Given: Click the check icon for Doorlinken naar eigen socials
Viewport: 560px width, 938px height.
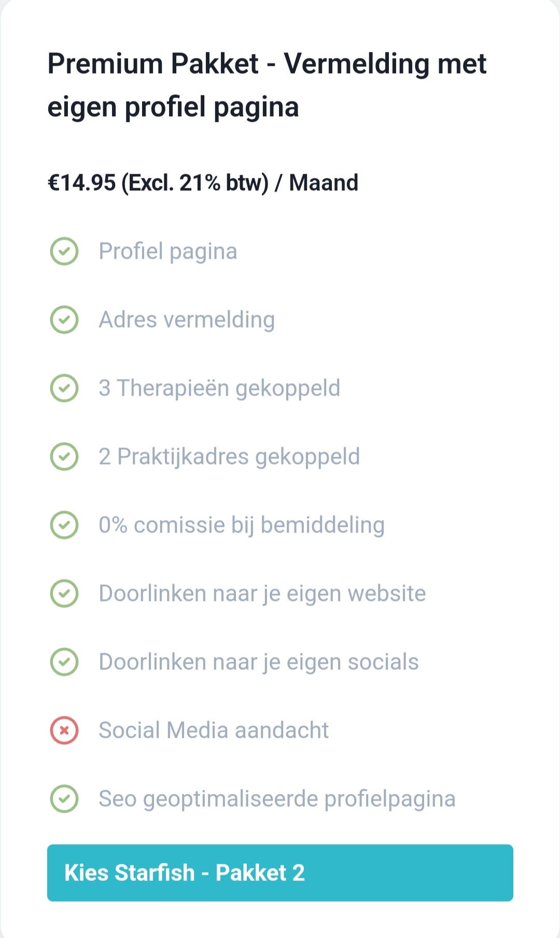Looking at the screenshot, I should pyautogui.click(x=64, y=662).
